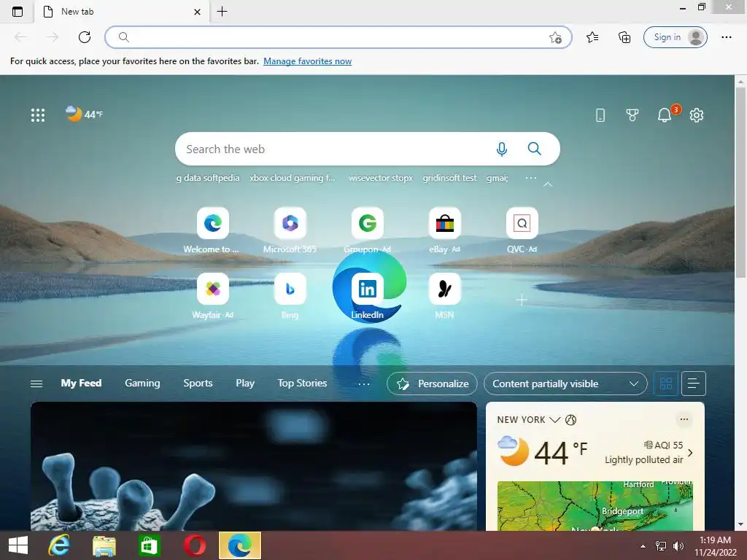The height and width of the screenshot is (560, 747).
Task: Open Microsoft Store from taskbar
Action: point(149,545)
